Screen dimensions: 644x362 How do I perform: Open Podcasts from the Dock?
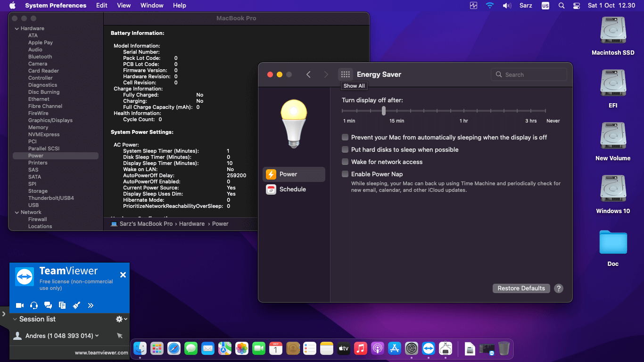coord(378,348)
